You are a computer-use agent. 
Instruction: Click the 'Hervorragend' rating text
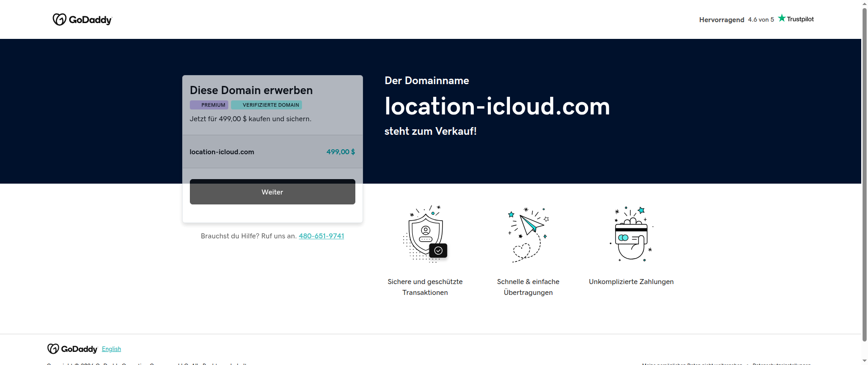(722, 19)
